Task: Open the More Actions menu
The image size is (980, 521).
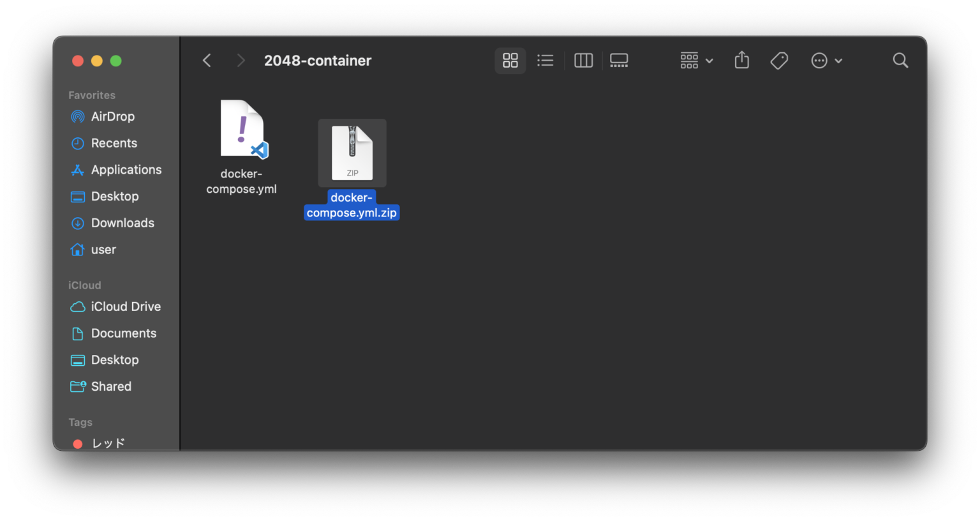Action: [826, 61]
